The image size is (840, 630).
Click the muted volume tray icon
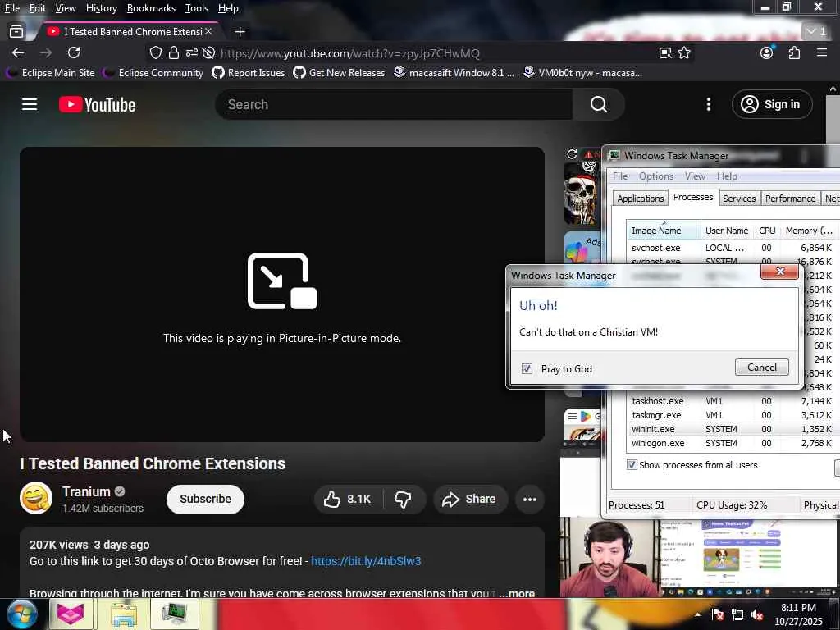pos(757,615)
